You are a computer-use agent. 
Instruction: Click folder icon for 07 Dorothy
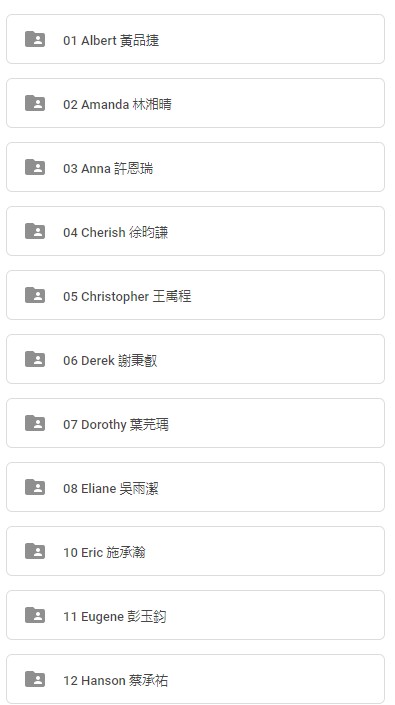[x=35, y=423]
